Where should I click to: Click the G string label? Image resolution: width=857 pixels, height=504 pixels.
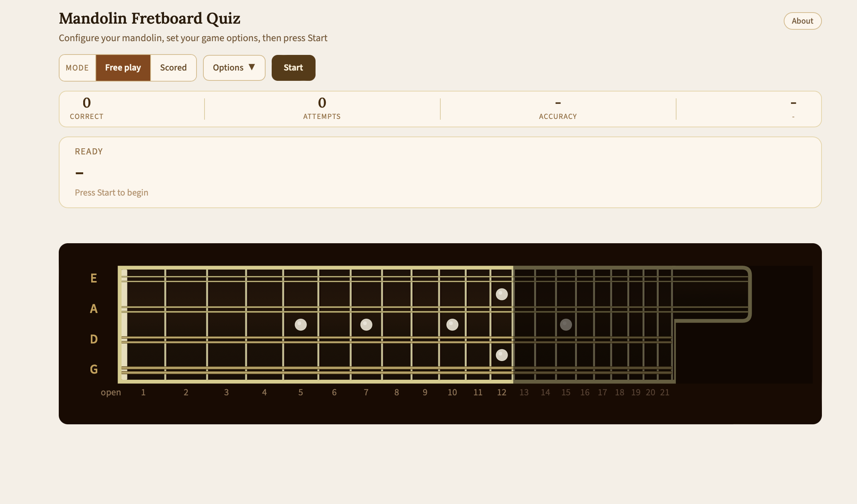pyautogui.click(x=93, y=369)
